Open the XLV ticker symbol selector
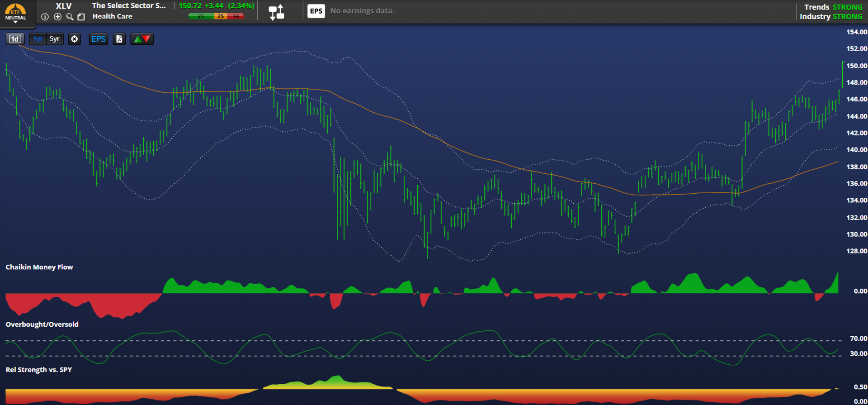 tap(63, 6)
